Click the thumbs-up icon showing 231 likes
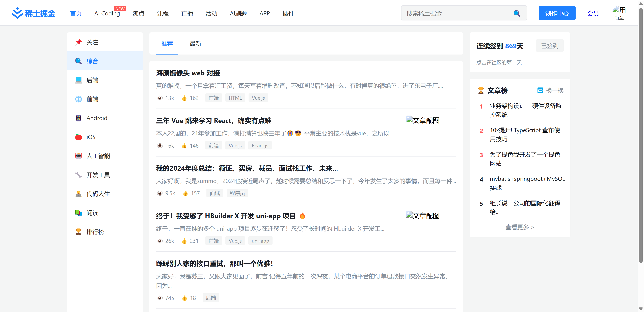This screenshot has width=644, height=312. pos(184,241)
